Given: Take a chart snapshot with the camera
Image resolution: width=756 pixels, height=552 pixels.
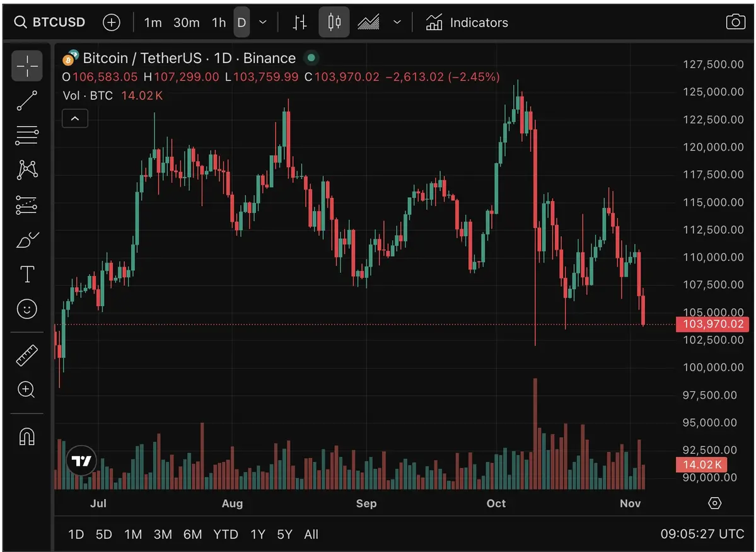Looking at the screenshot, I should 735,21.
